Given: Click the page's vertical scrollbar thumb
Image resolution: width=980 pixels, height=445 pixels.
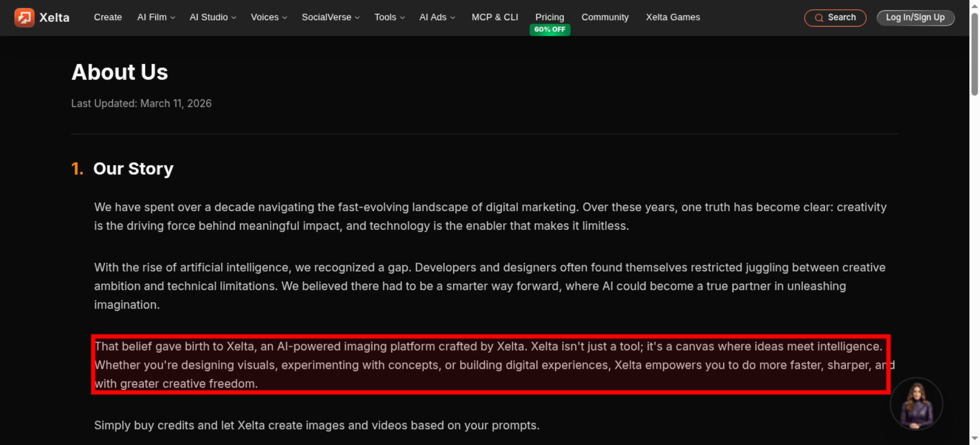Looking at the screenshot, I should tap(975, 54).
